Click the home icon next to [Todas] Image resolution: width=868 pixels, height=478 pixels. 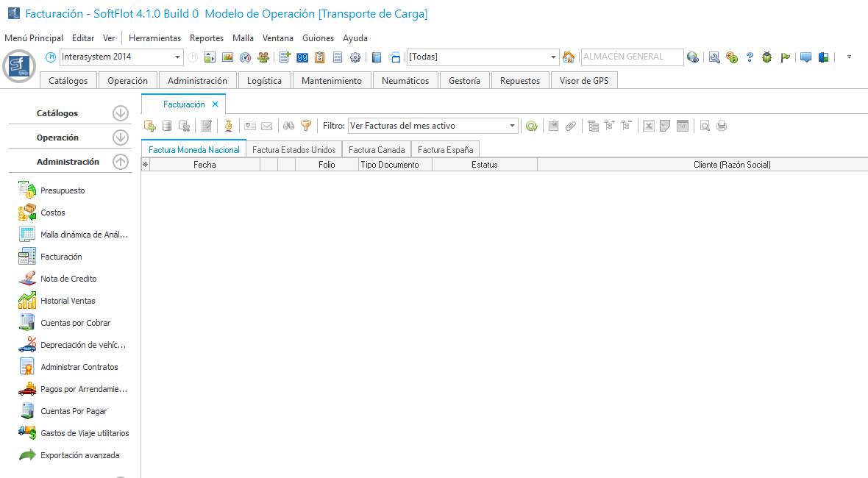[569, 57]
